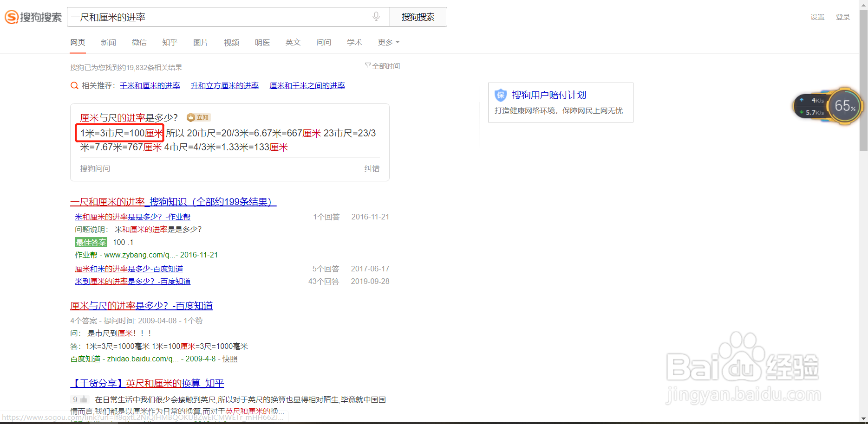Click the related search magnifier icon
868x424 pixels.
click(x=74, y=85)
